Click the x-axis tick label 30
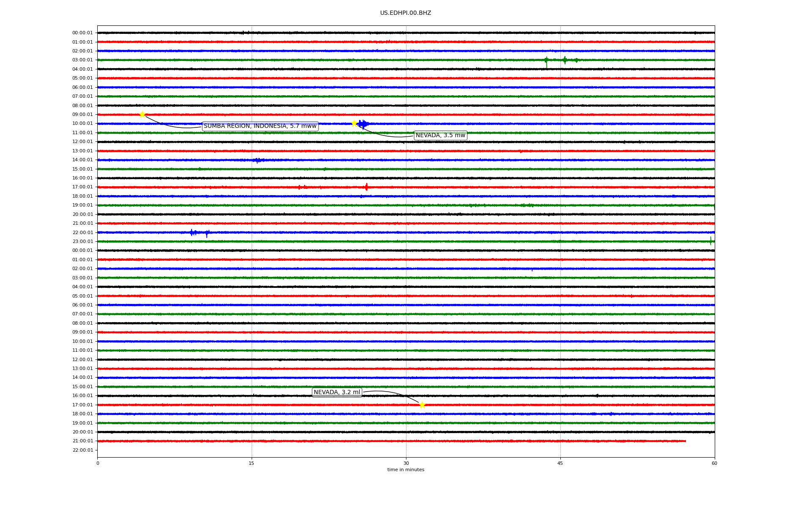Image resolution: width=812 pixels, height=508 pixels. 406,463
